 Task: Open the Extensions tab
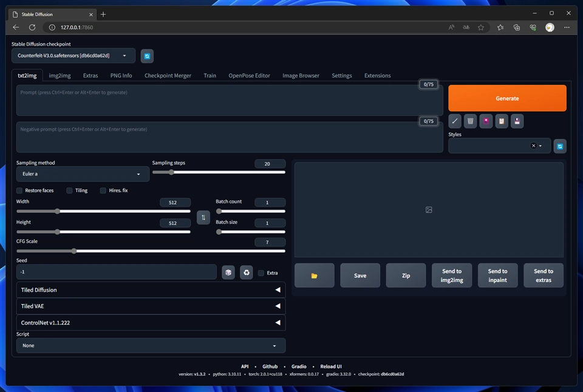pos(377,75)
